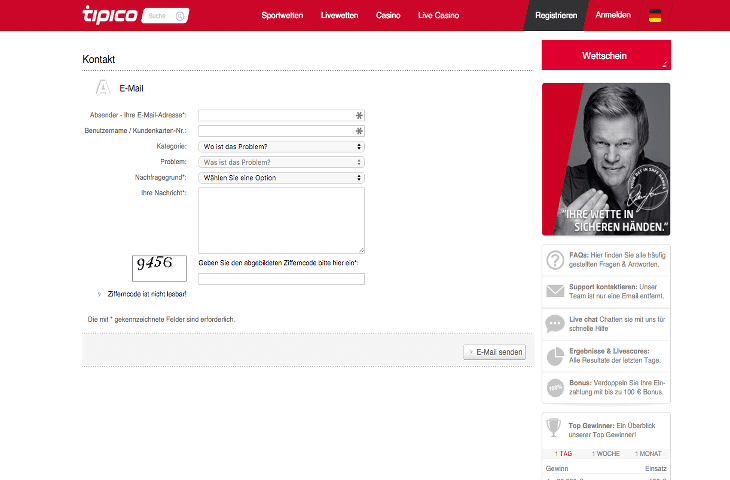Click Anmelden to log in
Image resolution: width=730 pixels, height=480 pixels.
(x=613, y=15)
